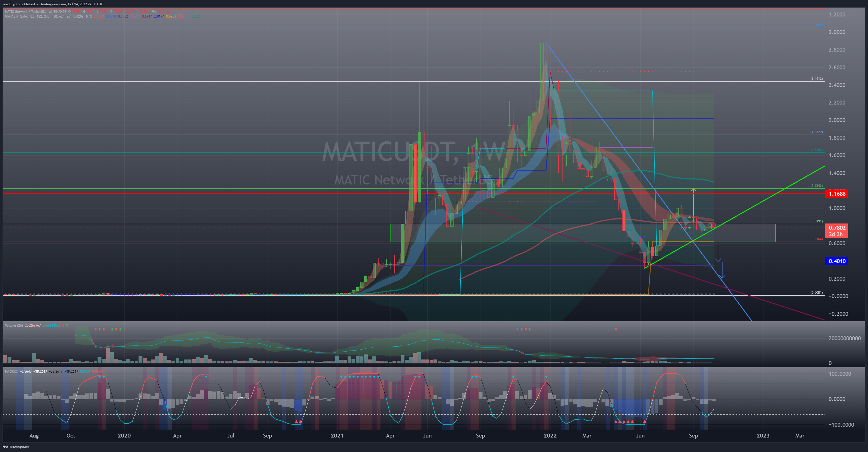Click the orange 0.6201 MRHAB-T value
Image resolution: width=868 pixels, height=452 pixels.
171,16
